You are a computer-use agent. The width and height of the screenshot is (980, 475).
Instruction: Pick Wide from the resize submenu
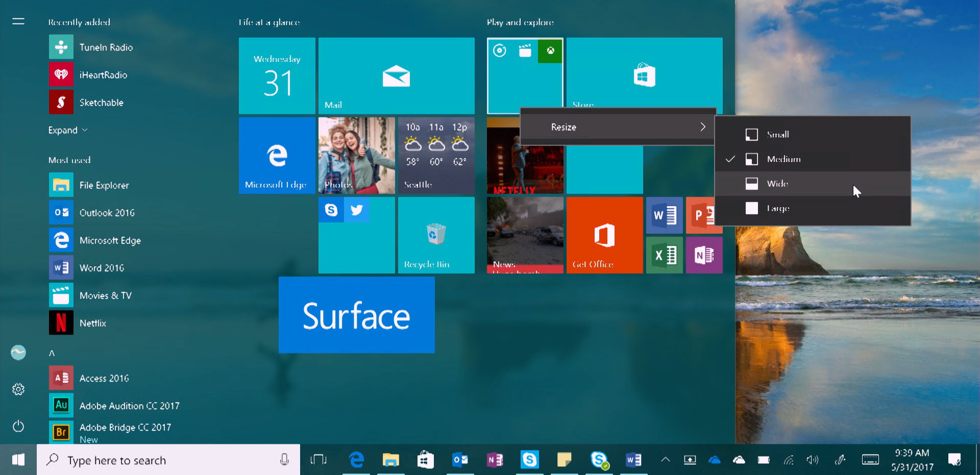(x=777, y=183)
